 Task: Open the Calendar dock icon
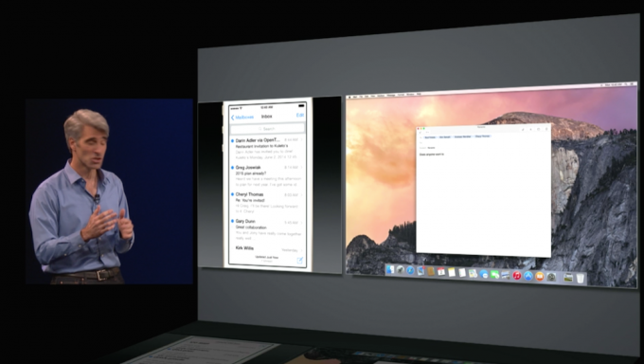(x=441, y=272)
